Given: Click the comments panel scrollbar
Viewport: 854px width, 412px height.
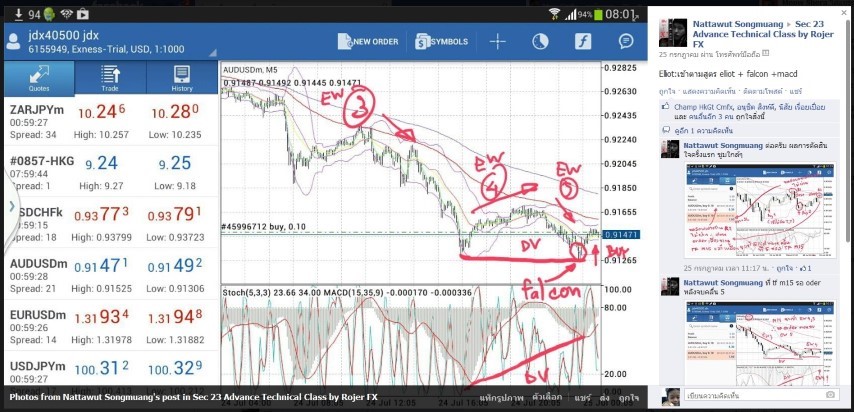Looking at the screenshot, I should (847, 131).
